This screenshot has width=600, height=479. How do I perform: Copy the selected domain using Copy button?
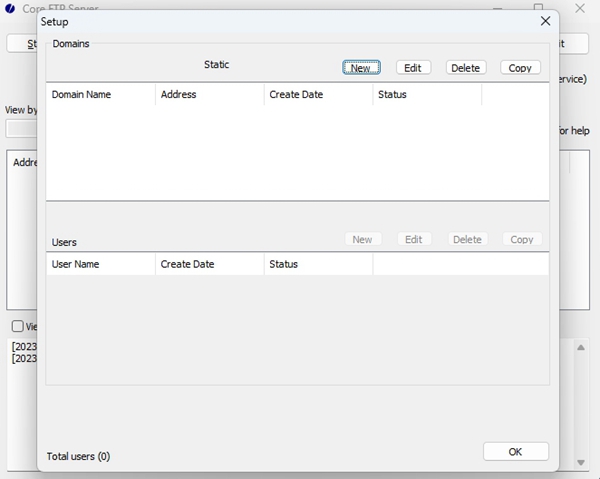tap(520, 68)
